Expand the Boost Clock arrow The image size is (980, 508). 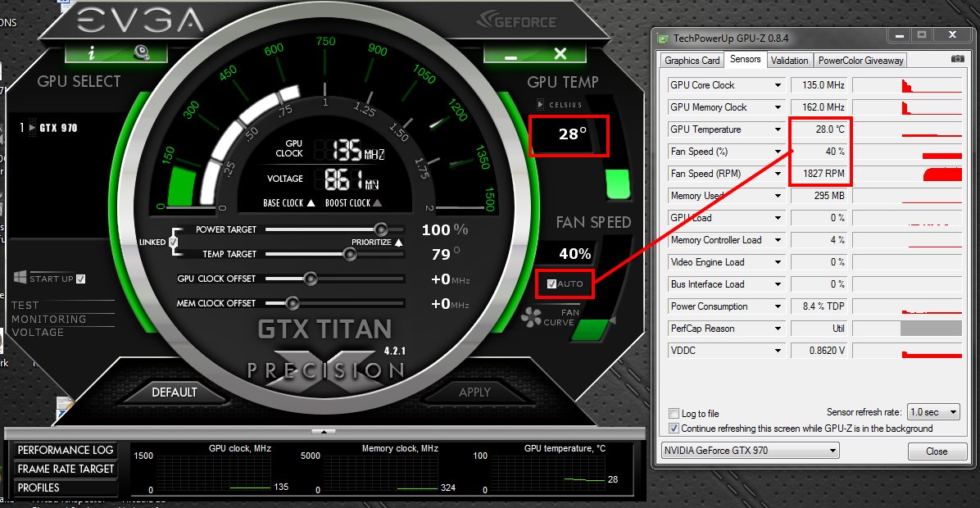click(x=377, y=202)
